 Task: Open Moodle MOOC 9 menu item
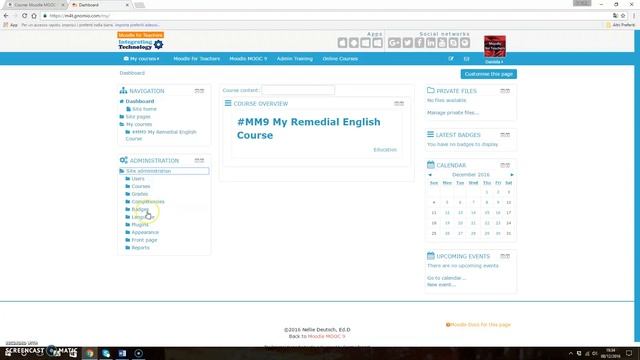click(x=248, y=59)
